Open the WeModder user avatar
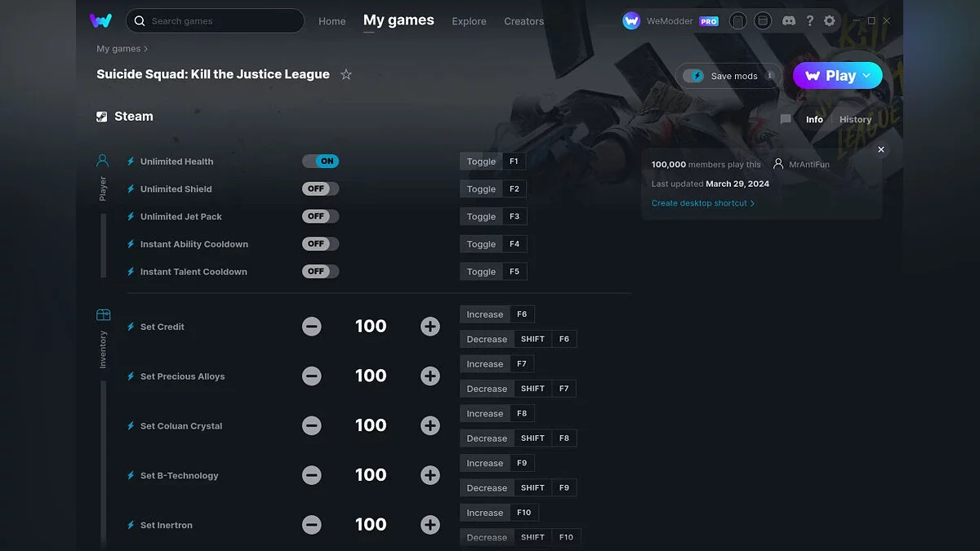Screen dimensions: 980x551 point(631,20)
